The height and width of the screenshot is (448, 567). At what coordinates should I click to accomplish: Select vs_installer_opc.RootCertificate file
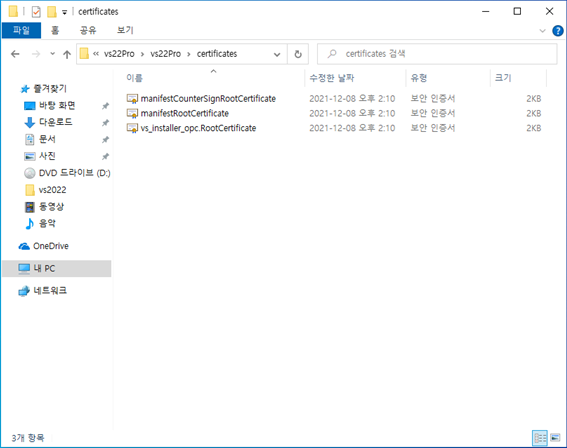tap(198, 128)
